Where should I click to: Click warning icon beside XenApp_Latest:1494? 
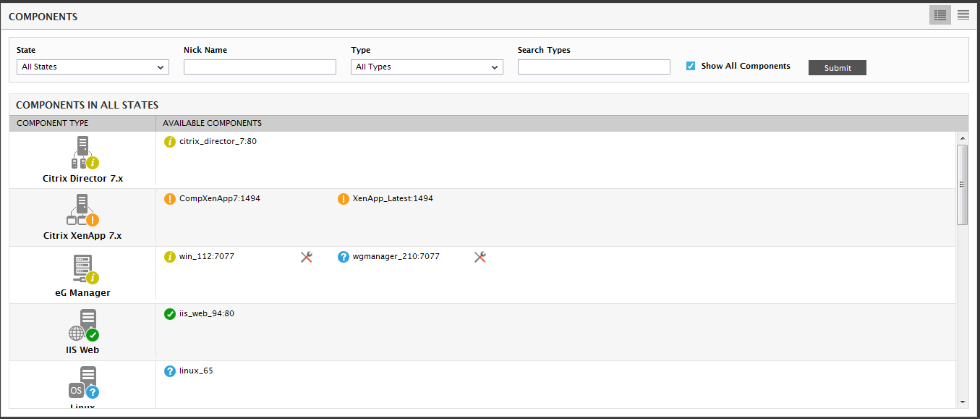344,199
